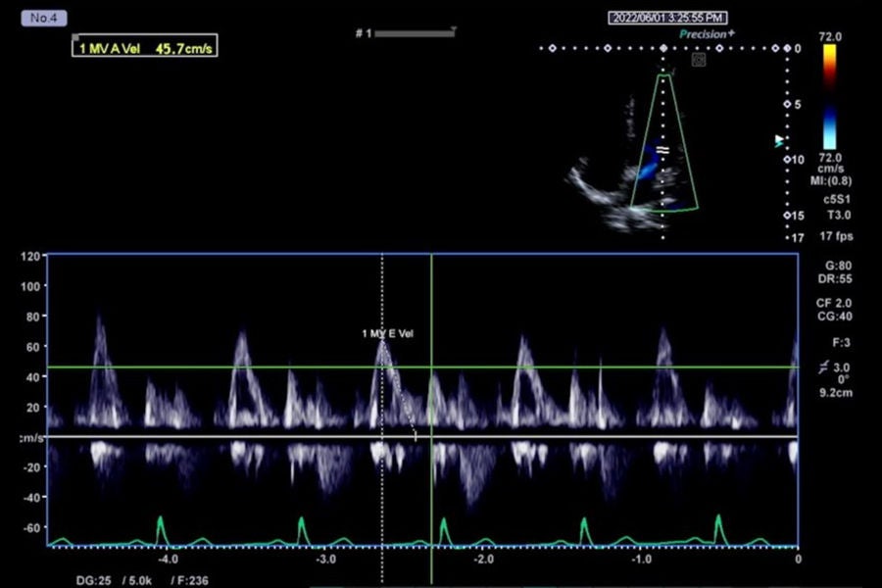Click the color Doppler velocity scale bar

(830, 96)
